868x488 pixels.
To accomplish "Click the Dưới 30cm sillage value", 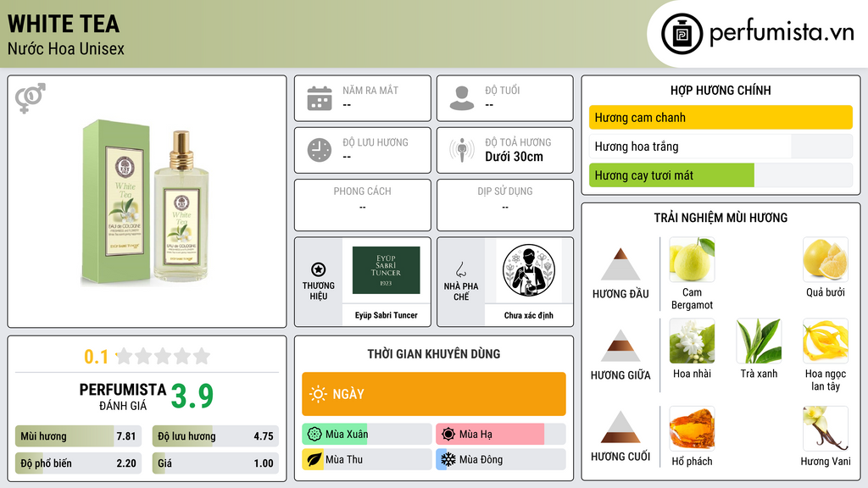I will pyautogui.click(x=514, y=157).
